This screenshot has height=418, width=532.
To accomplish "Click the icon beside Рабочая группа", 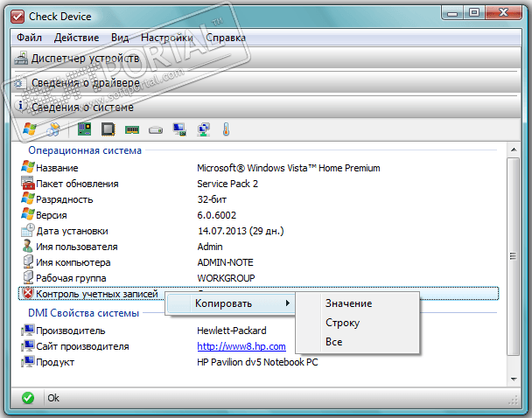I will pyautogui.click(x=28, y=278).
